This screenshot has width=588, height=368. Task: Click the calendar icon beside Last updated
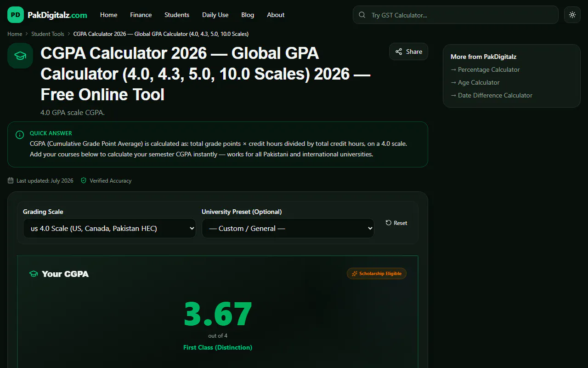pos(11,181)
